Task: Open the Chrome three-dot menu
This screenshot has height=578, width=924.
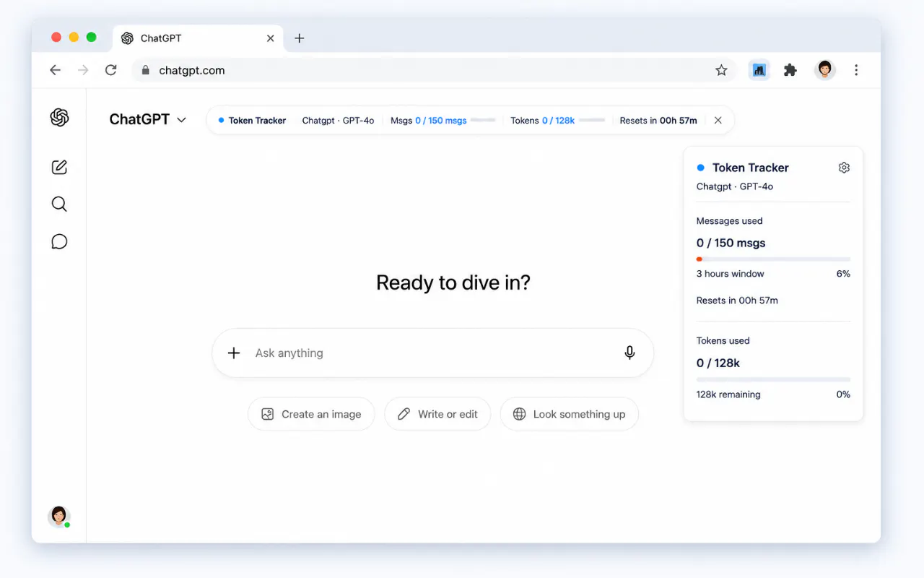Action: (856, 70)
